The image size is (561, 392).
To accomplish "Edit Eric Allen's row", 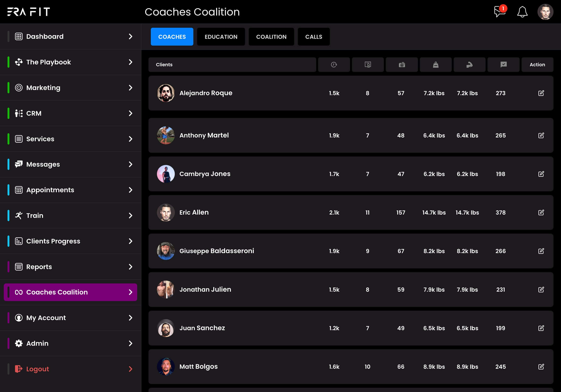I will [x=541, y=213].
